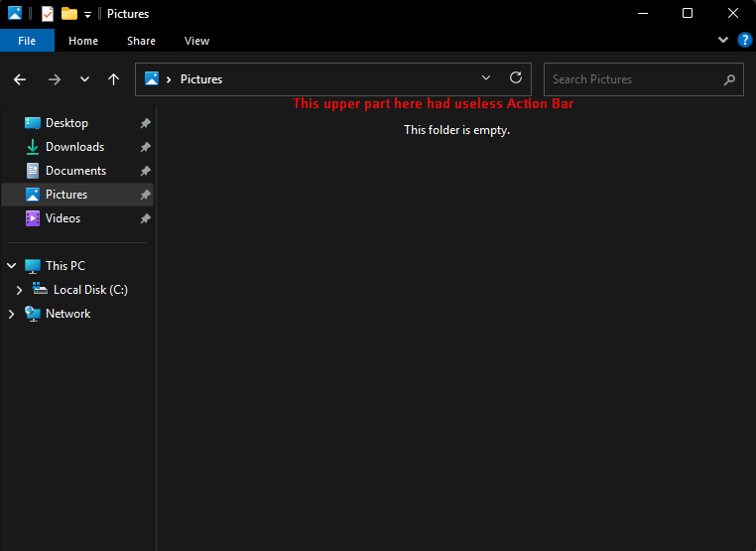Click the Pictures icon in address bar
Image resolution: width=756 pixels, height=551 pixels.
pos(152,78)
